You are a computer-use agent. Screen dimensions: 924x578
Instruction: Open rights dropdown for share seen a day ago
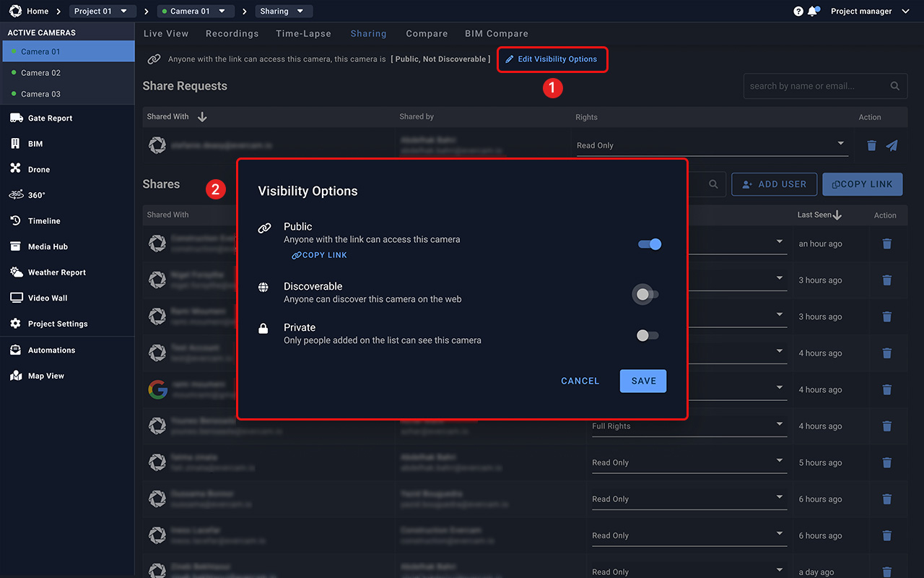pyautogui.click(x=688, y=571)
